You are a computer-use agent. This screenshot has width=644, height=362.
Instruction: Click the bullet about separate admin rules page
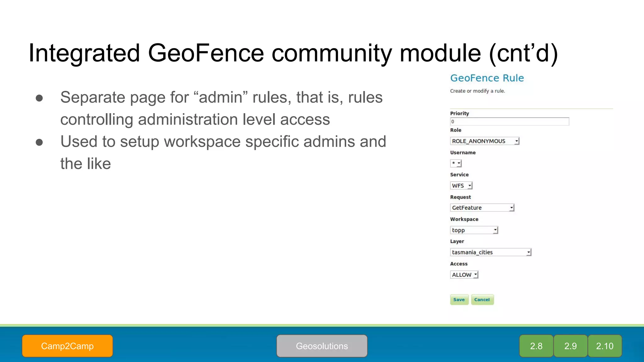coord(221,108)
